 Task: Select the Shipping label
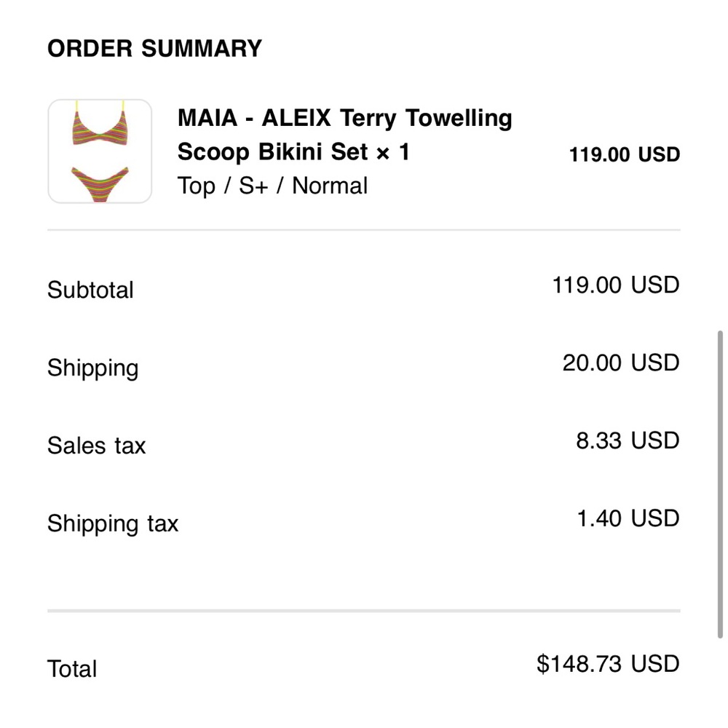coord(92,368)
